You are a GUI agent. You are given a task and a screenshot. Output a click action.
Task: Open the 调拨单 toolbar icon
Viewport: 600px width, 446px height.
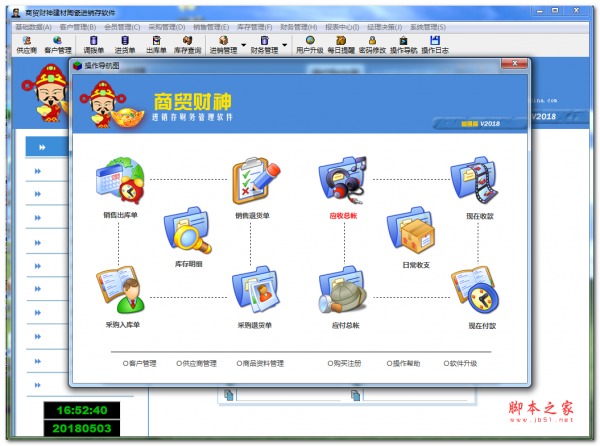tap(94, 45)
